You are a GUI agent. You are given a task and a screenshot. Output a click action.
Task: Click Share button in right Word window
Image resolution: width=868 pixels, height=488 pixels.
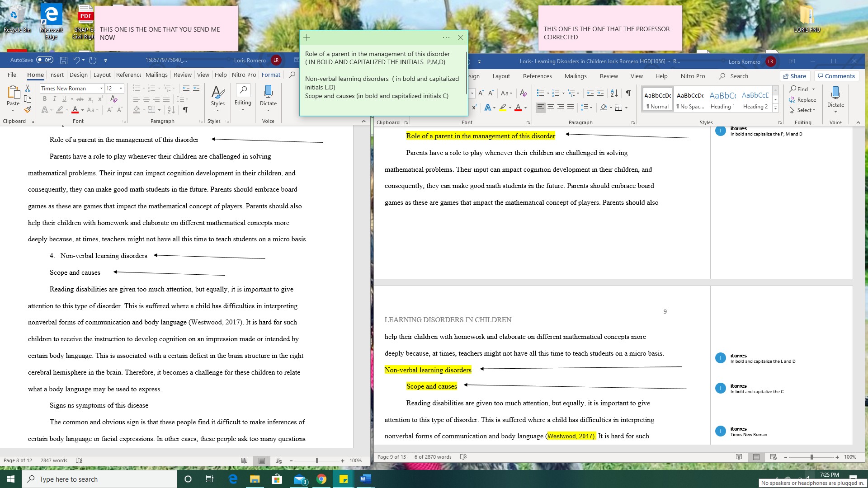795,76
